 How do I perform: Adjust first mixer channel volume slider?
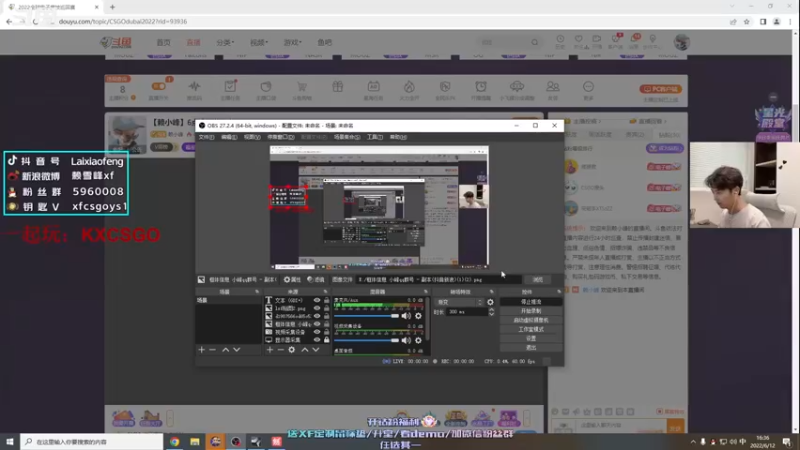(366, 316)
